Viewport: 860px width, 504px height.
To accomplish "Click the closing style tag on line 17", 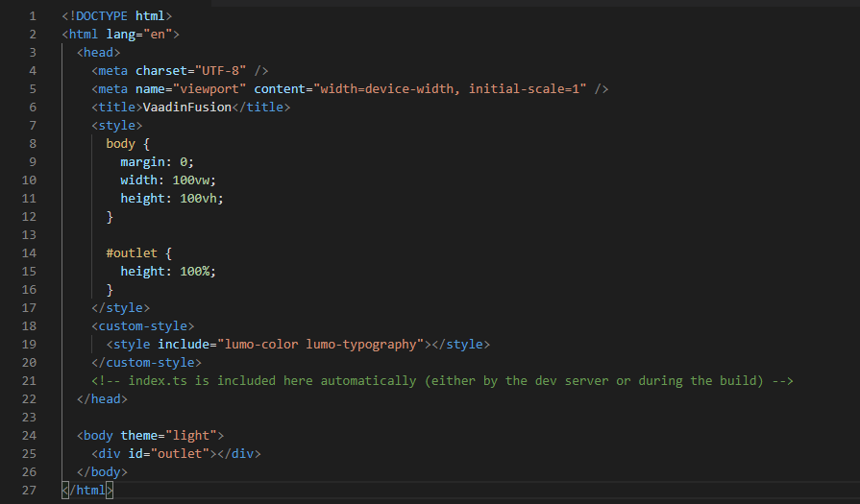I will click(121, 308).
